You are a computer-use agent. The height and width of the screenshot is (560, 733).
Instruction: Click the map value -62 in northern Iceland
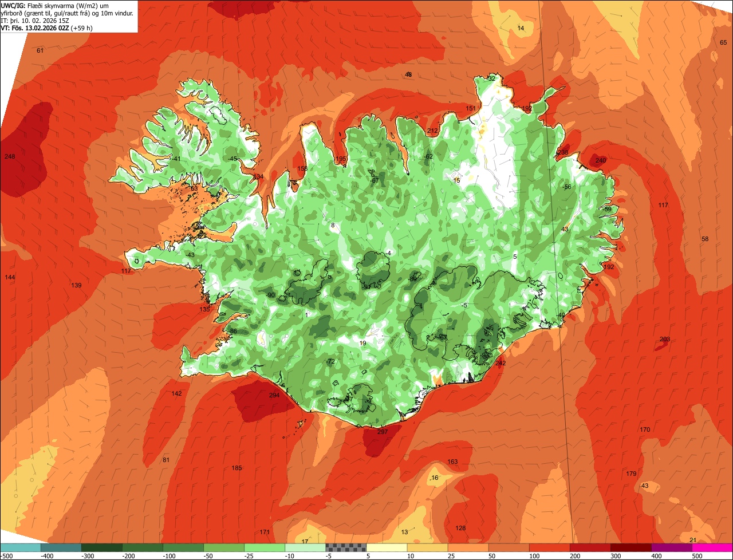coord(428,156)
